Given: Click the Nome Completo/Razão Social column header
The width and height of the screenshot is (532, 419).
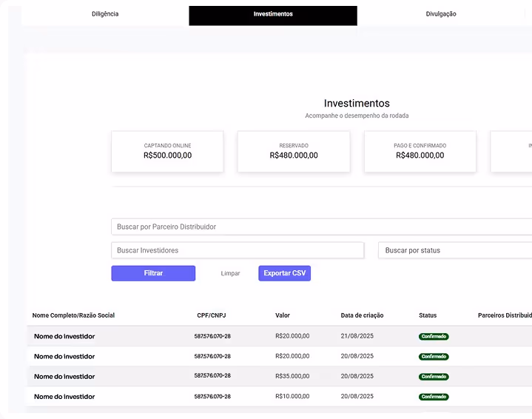Looking at the screenshot, I should click(73, 315).
